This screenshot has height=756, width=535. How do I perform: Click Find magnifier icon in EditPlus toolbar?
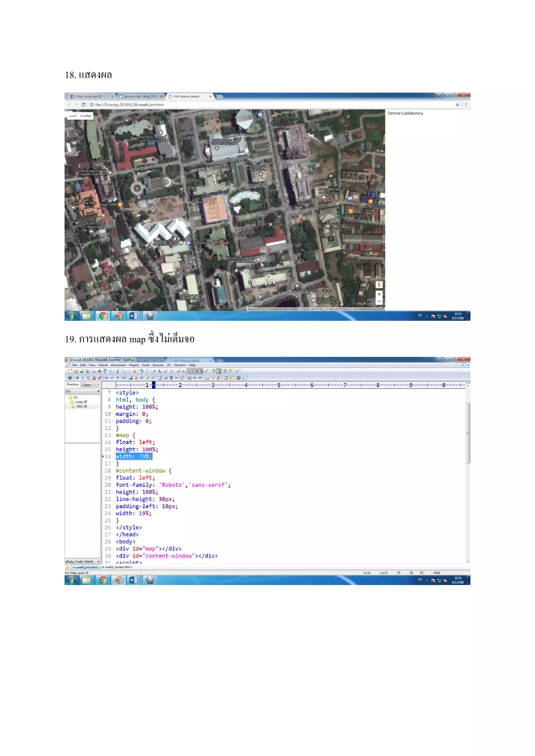(x=154, y=371)
